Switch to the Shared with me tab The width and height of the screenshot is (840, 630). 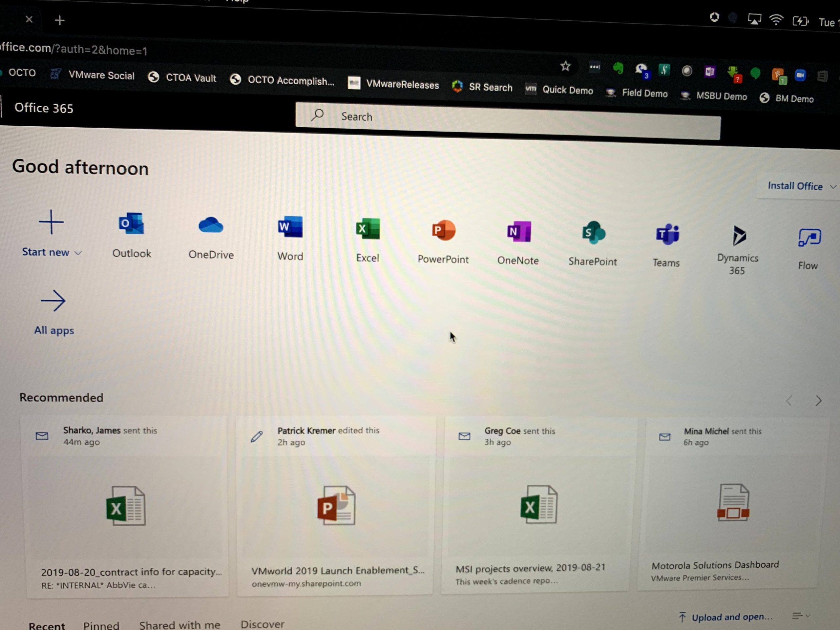(179, 625)
